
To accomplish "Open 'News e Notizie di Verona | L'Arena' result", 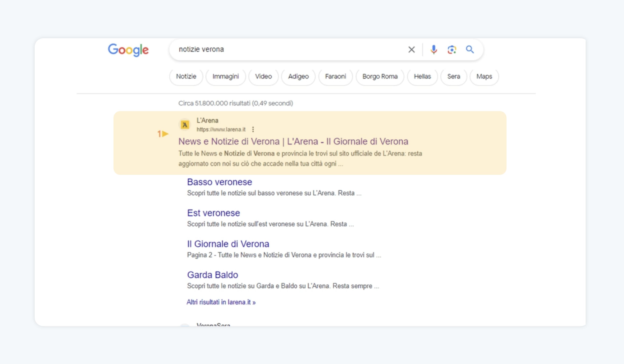I will coord(293,141).
